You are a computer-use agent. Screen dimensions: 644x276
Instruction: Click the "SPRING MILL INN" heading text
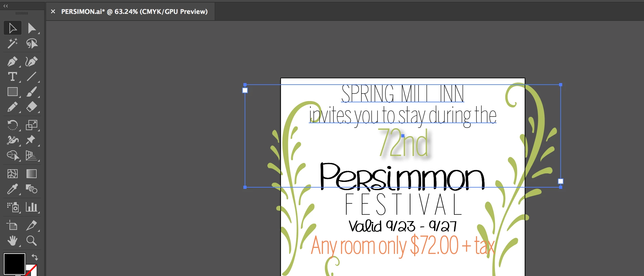pyautogui.click(x=402, y=94)
